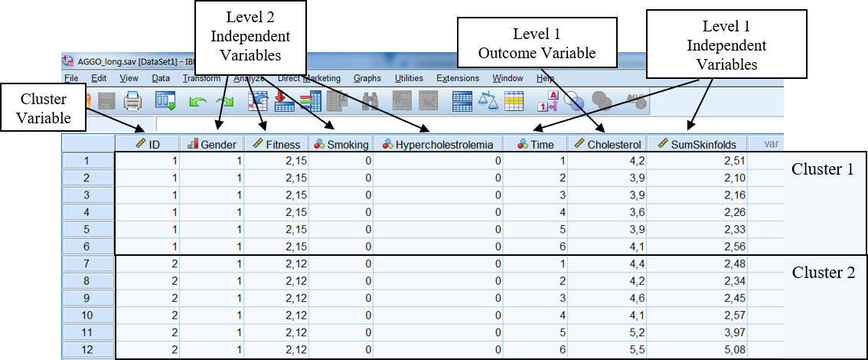Click SumSkinfolds cell '2,26'
The height and width of the screenshot is (360, 868).
point(697,213)
